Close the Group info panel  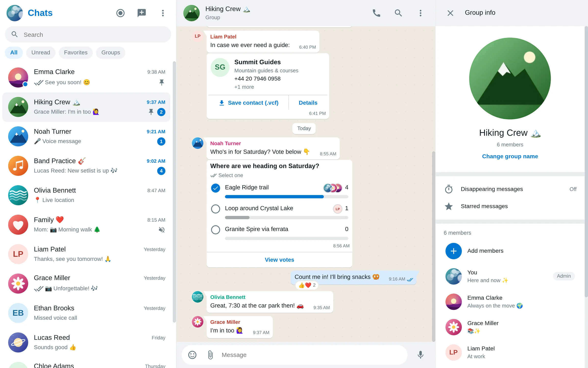point(450,13)
